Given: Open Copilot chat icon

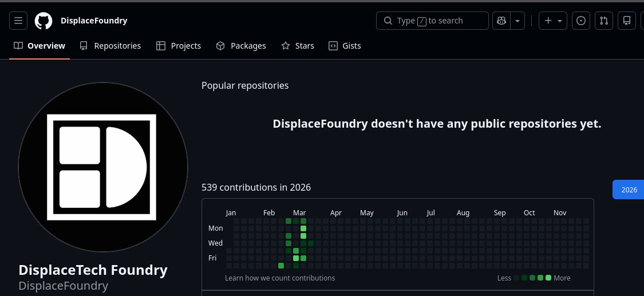Looking at the screenshot, I should pos(501,21).
